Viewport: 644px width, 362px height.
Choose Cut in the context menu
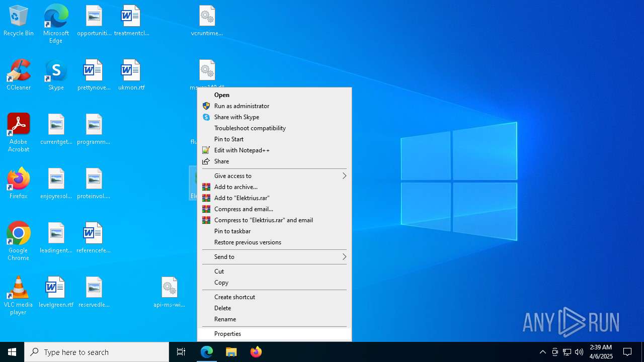click(x=274, y=271)
